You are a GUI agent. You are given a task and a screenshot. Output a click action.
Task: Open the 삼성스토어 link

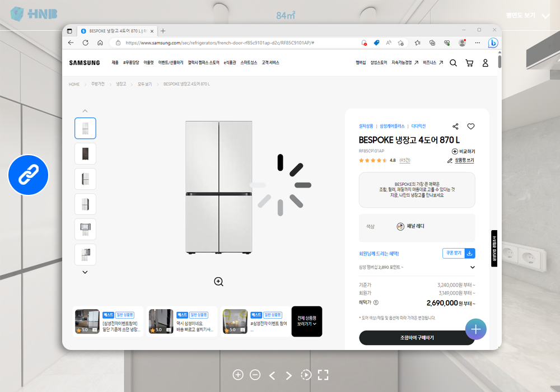(379, 63)
